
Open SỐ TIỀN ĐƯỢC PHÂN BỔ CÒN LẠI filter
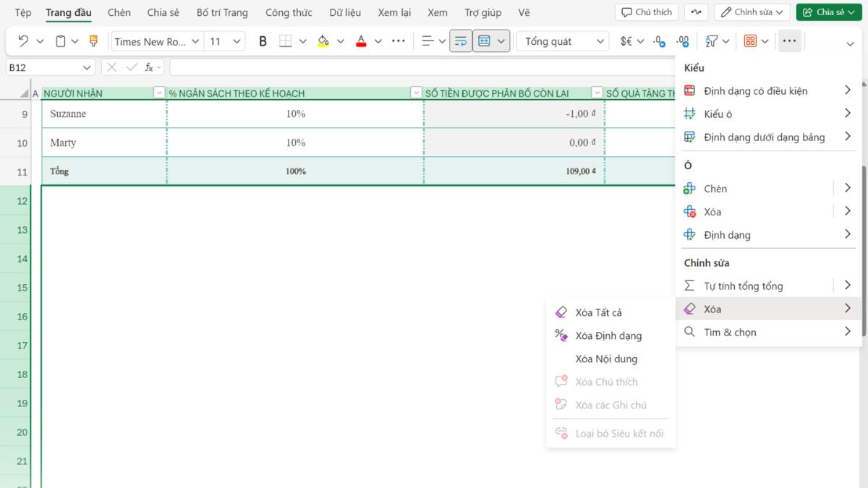(x=597, y=93)
